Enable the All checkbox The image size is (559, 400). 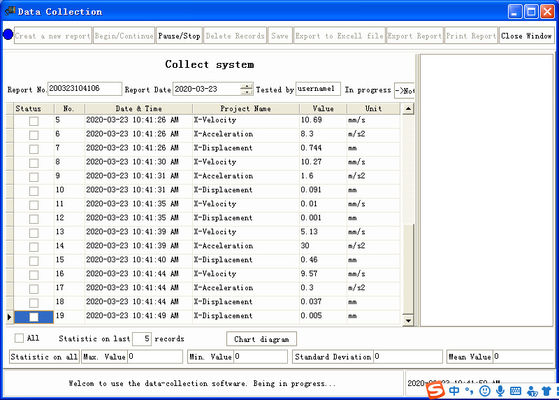point(19,338)
